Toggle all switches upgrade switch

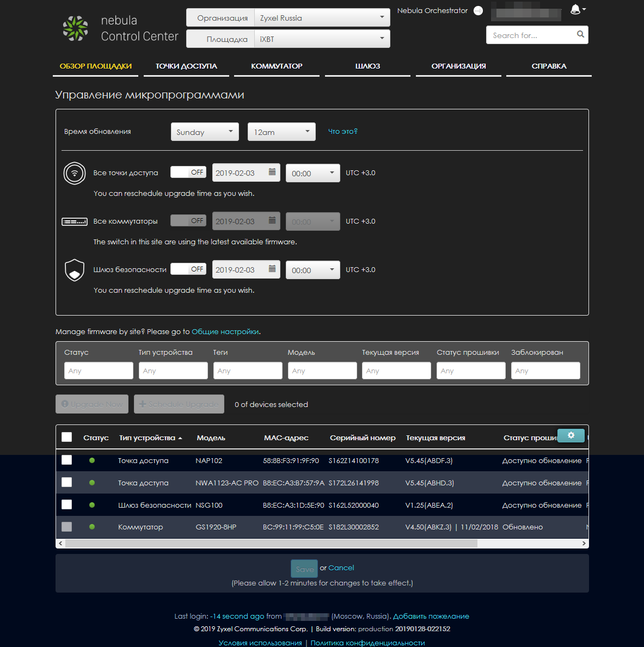[x=188, y=221]
